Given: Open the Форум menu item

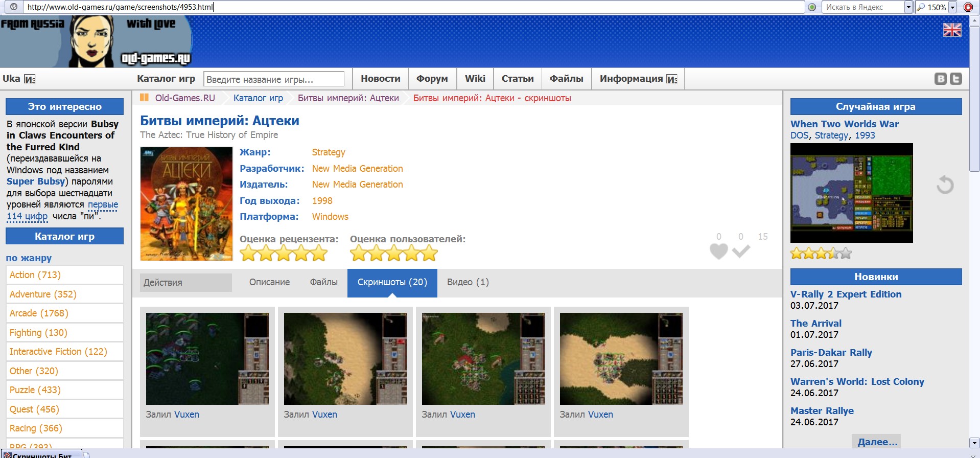Looking at the screenshot, I should coord(432,79).
